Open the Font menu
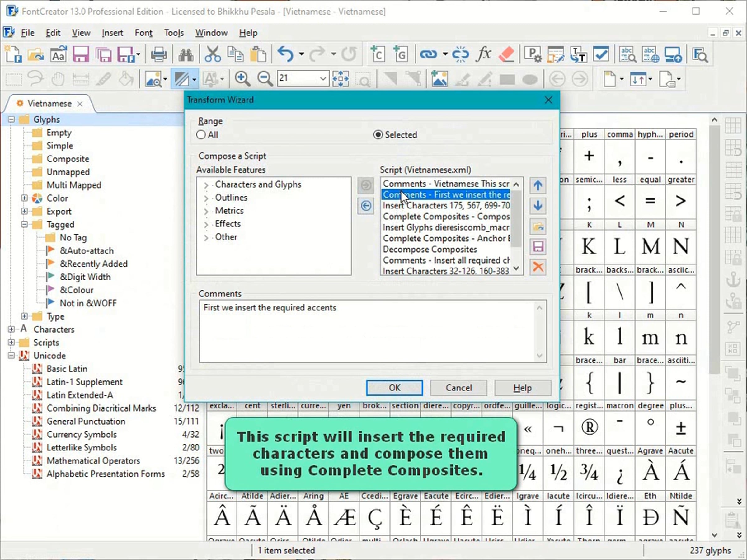The height and width of the screenshot is (560, 747). coord(143,33)
